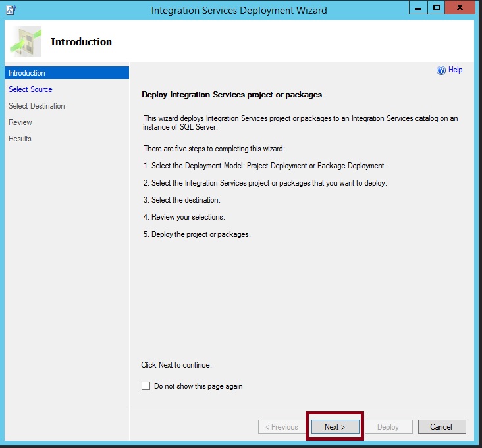The width and height of the screenshot is (482, 448).
Task: Go to the Select Source step
Action: pyautogui.click(x=30, y=89)
